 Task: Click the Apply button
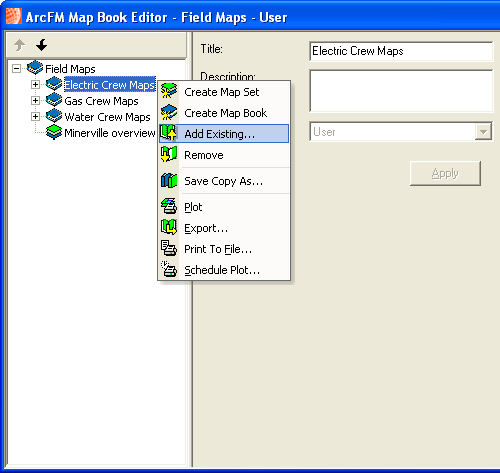[445, 173]
